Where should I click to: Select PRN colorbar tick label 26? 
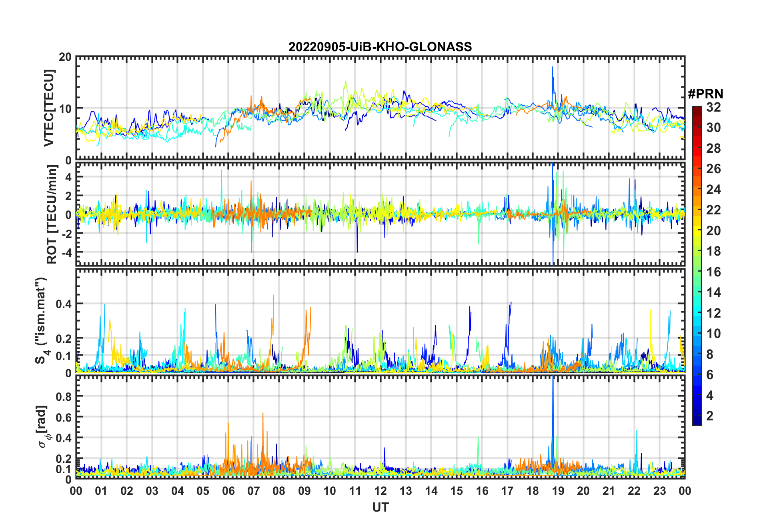click(x=713, y=169)
